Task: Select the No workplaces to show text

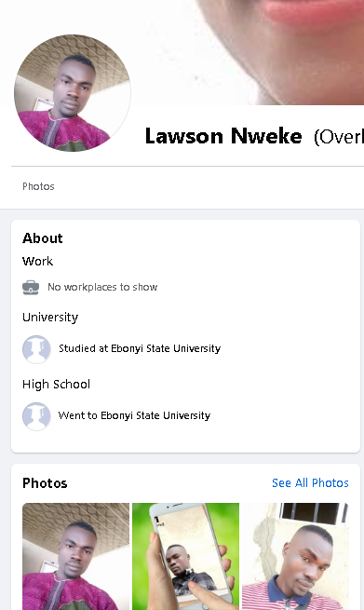Action: click(x=102, y=287)
